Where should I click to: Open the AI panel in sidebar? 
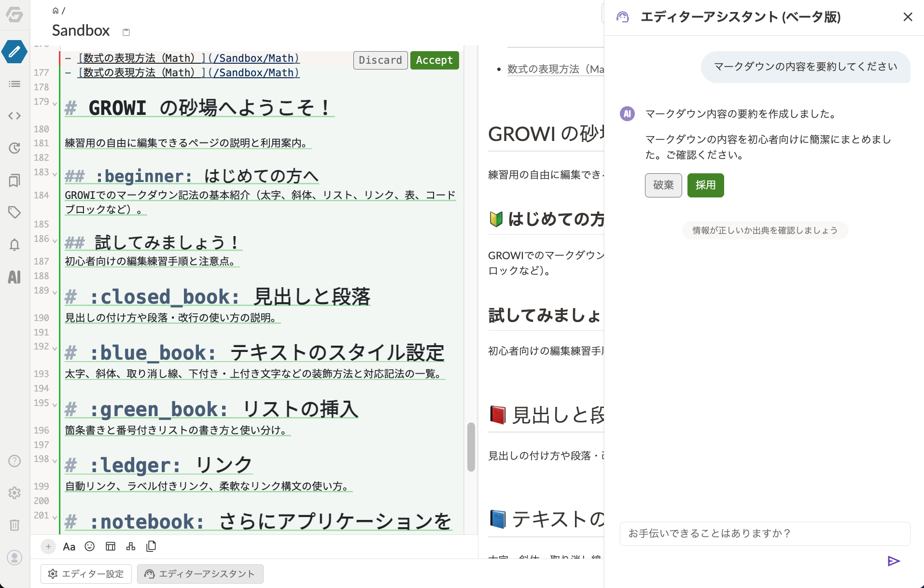pyautogui.click(x=14, y=277)
